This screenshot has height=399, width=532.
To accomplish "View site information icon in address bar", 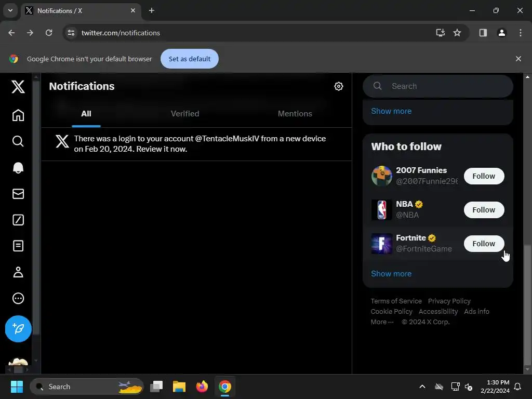I will [x=71, y=33].
